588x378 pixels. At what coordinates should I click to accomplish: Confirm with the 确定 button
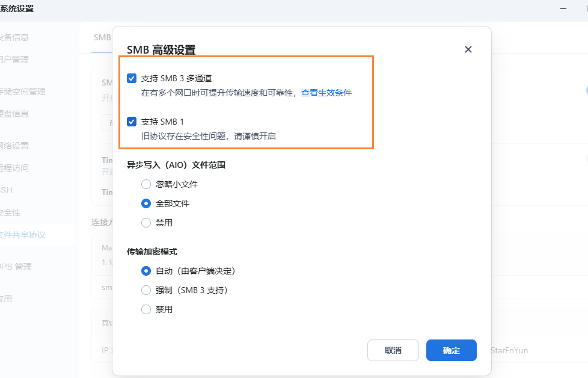click(451, 350)
